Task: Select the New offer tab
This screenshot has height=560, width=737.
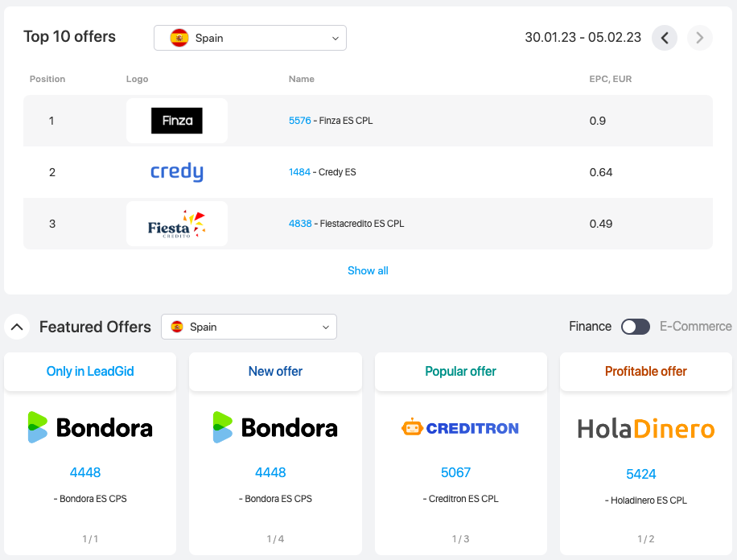Action: click(275, 372)
